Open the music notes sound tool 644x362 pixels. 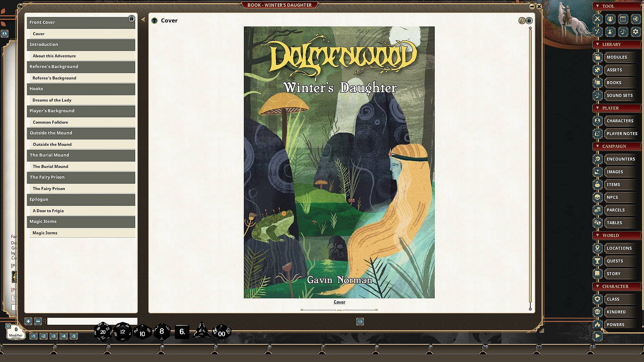(623, 32)
